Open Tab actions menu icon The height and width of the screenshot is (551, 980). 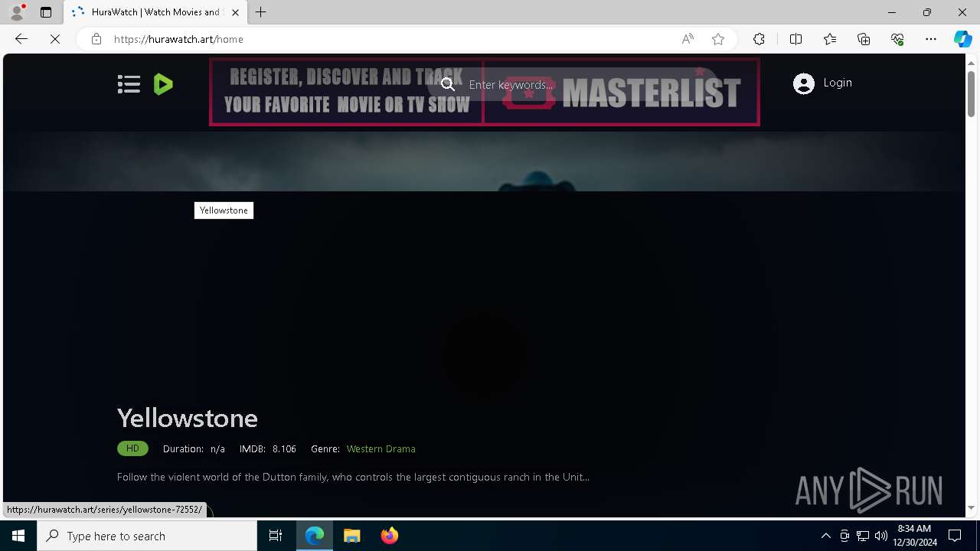pos(46,12)
